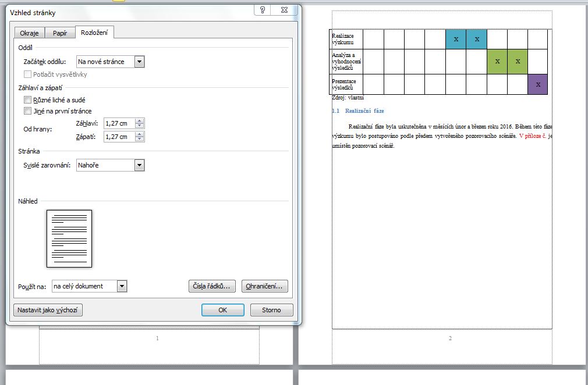This screenshot has width=588, height=385.
Task: Close the Vzhled stránky dialog
Action: (284, 9)
